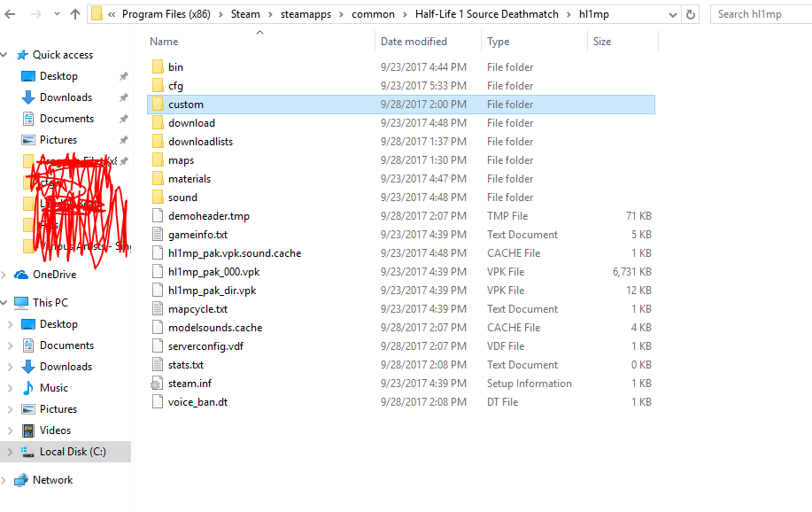Click the Back navigation arrow

pyautogui.click(x=10, y=14)
